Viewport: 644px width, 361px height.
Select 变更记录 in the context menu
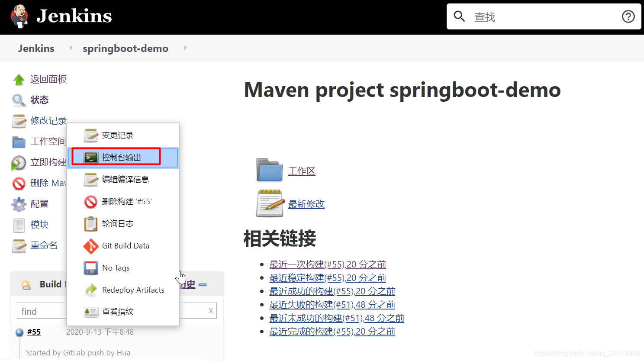coord(123,135)
